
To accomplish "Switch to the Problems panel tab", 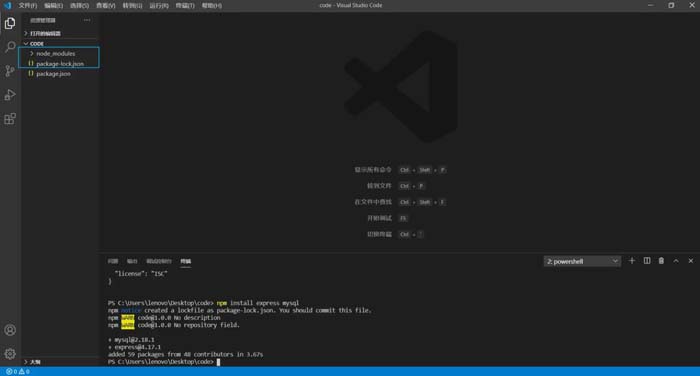I will 113,261.
